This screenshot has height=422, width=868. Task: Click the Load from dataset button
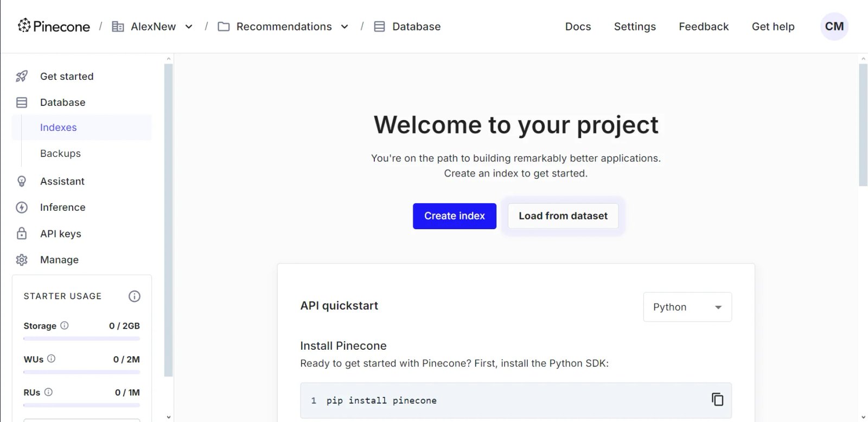coord(563,216)
